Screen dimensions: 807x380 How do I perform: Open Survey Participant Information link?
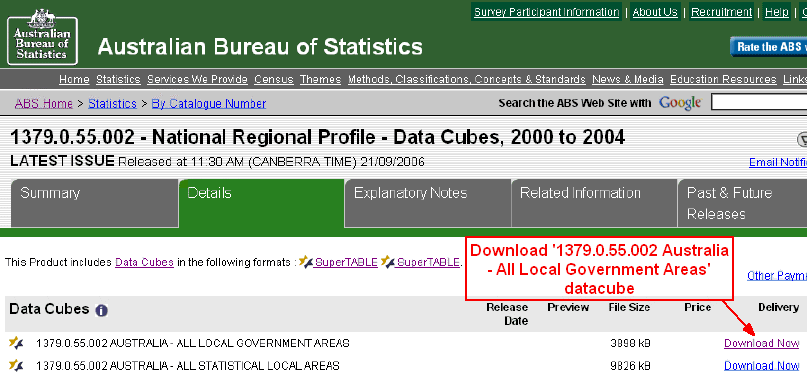point(547,12)
